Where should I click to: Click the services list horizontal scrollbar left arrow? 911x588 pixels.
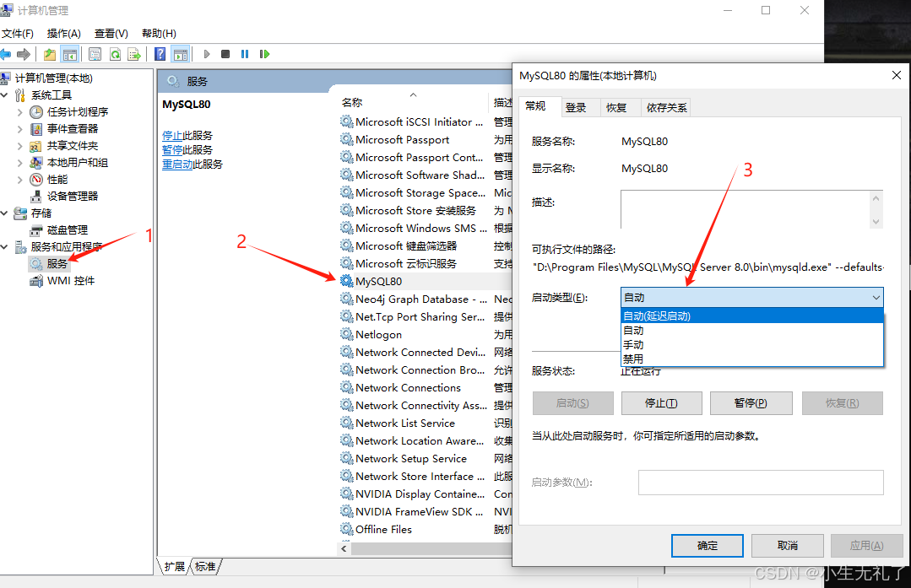(344, 548)
